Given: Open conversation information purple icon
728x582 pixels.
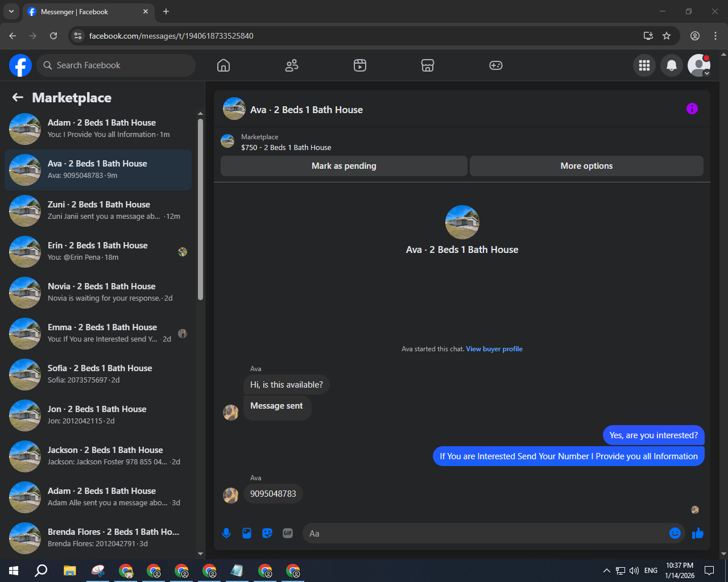Looking at the screenshot, I should 692,109.
